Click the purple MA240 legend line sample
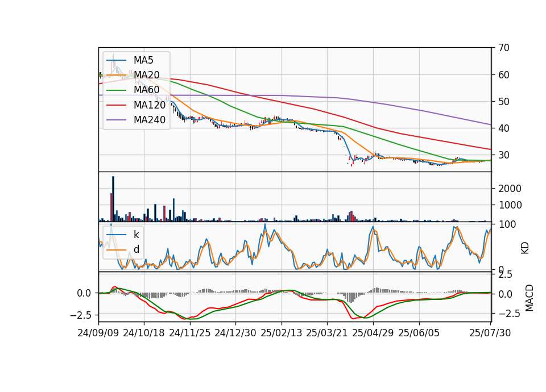Image resolution: width=546 pixels, height=392 pixels. pyautogui.click(x=116, y=120)
